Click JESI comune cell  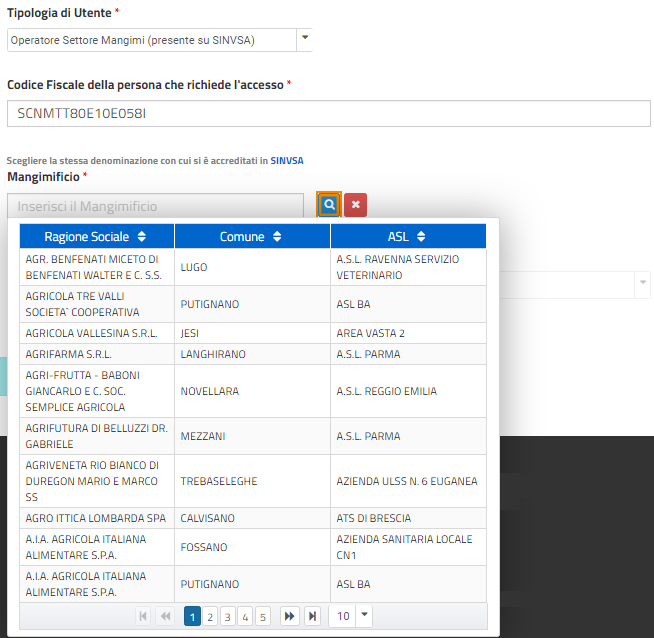252,333
